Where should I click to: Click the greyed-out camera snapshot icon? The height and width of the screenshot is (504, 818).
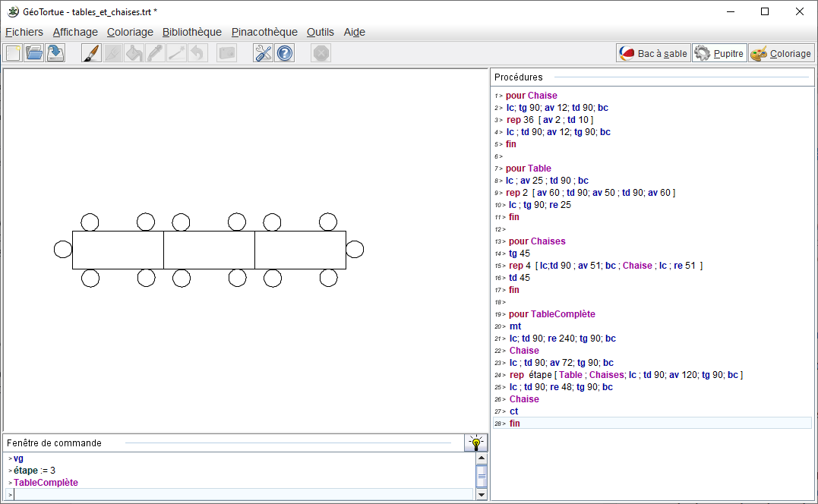227,53
